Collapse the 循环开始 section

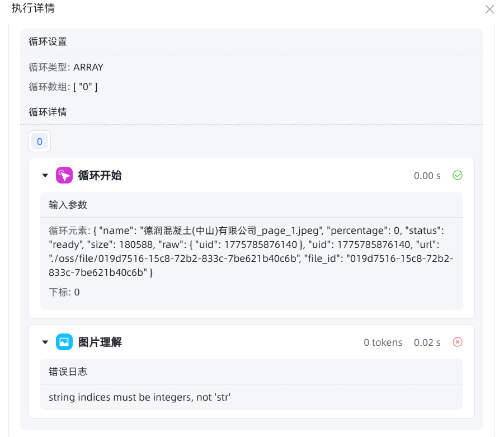(x=45, y=176)
